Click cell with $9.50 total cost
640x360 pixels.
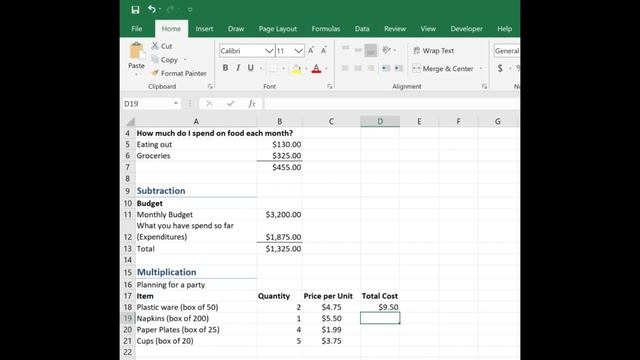[380, 307]
